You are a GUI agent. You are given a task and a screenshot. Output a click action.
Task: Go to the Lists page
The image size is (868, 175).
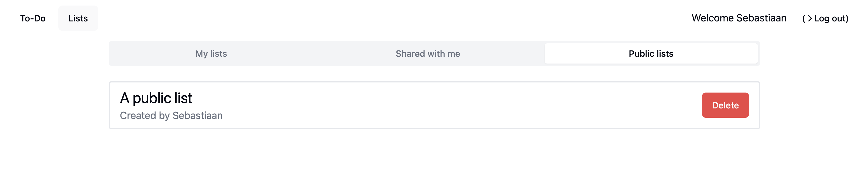pos(78,18)
